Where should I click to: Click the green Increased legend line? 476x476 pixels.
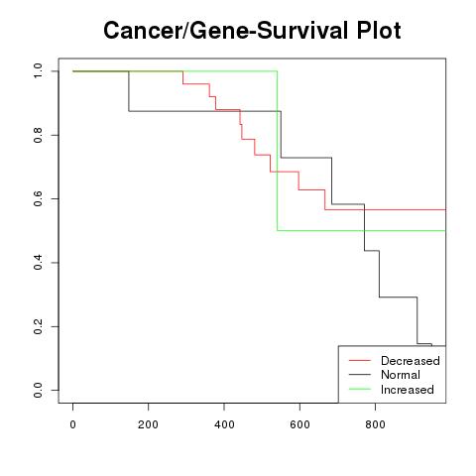click(x=360, y=389)
